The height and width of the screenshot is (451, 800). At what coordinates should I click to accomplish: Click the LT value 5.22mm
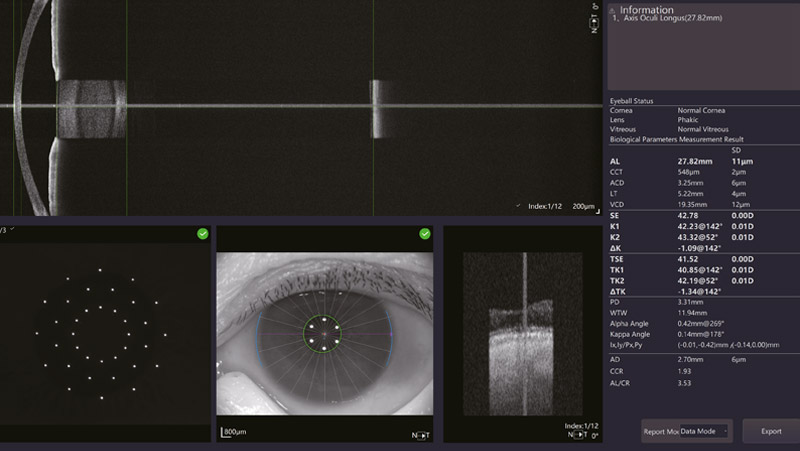(x=690, y=193)
